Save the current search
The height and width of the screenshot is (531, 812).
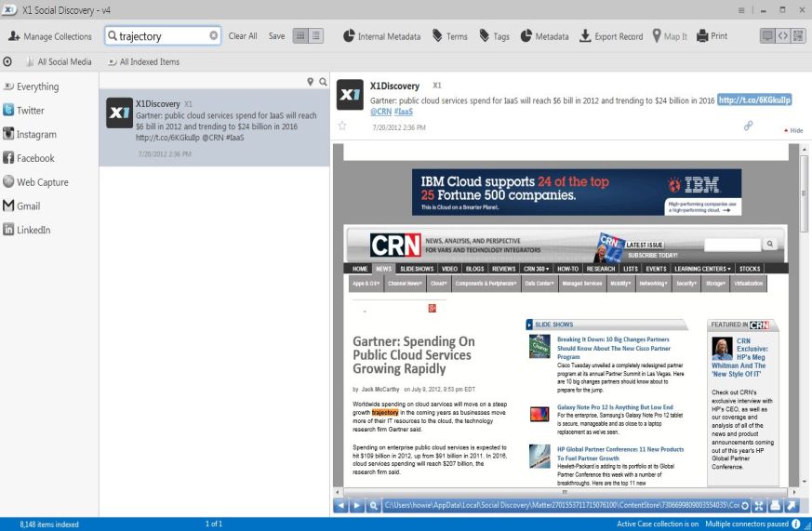click(276, 36)
